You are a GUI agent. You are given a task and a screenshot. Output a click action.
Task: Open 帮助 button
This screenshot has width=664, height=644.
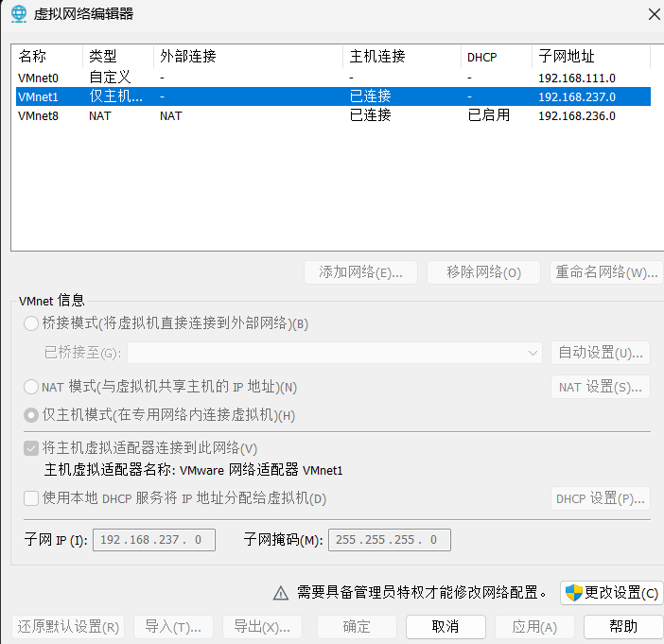[x=623, y=627]
